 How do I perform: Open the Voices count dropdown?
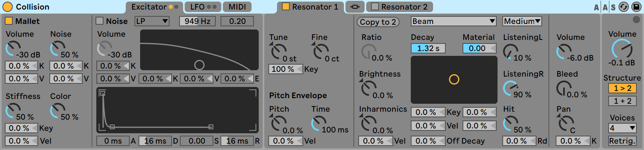pyautogui.click(x=623, y=128)
